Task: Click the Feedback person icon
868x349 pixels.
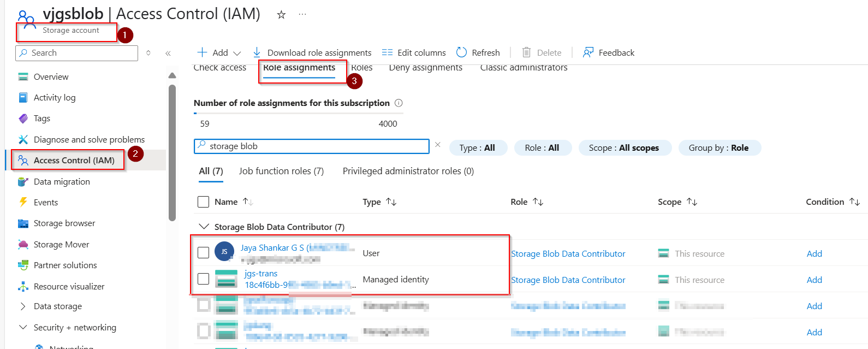Action: [x=588, y=52]
